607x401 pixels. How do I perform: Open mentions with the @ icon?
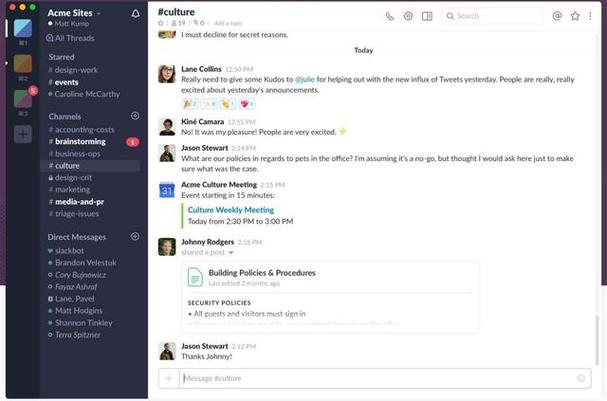point(557,16)
